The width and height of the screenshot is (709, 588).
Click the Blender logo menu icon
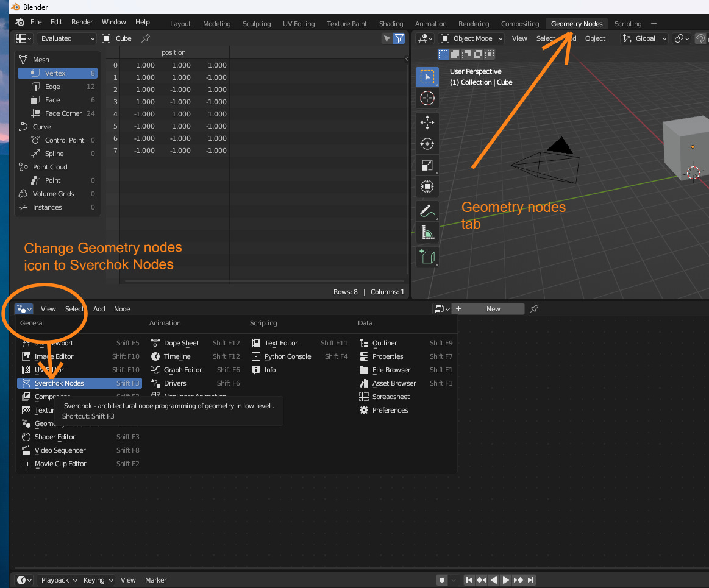(x=20, y=22)
